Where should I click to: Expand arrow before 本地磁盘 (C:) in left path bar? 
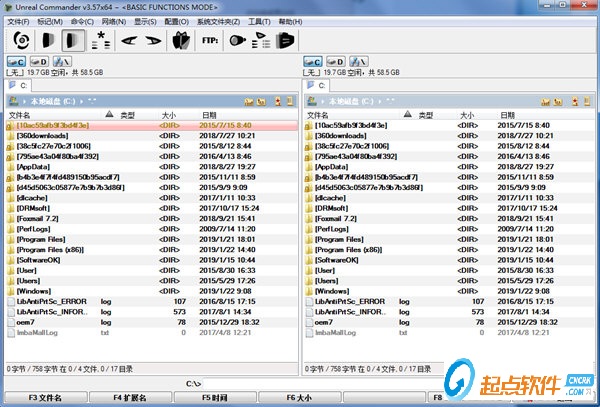point(24,102)
